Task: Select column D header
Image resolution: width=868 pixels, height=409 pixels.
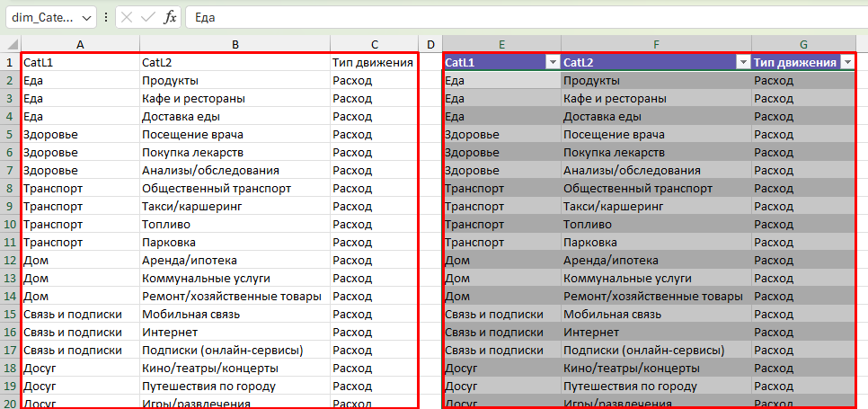Action: coord(430,45)
